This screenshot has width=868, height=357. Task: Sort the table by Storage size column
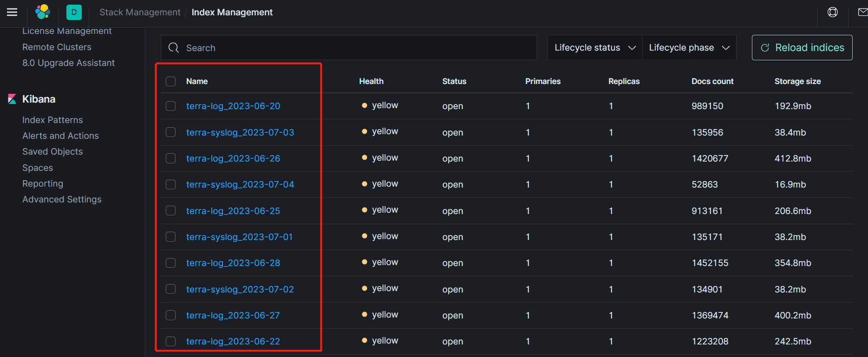click(797, 81)
